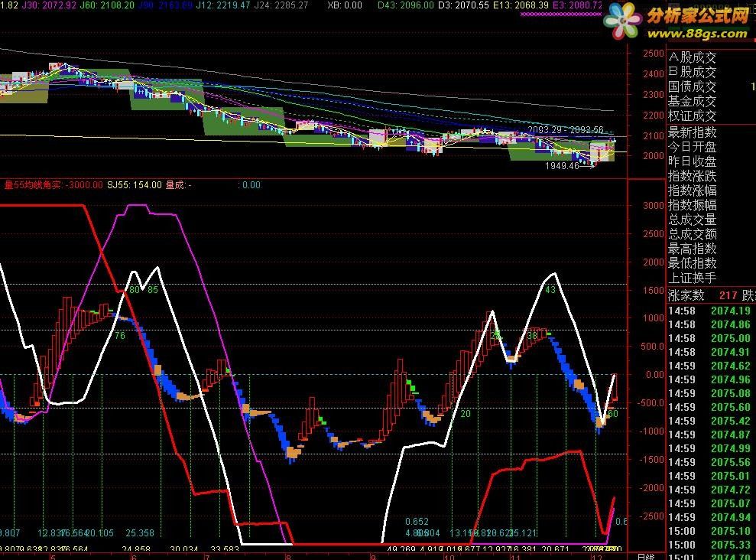Image resolution: width=756 pixels, height=560 pixels.
Task: Select the J12: 2219.47 indicator value
Action: 222,5
